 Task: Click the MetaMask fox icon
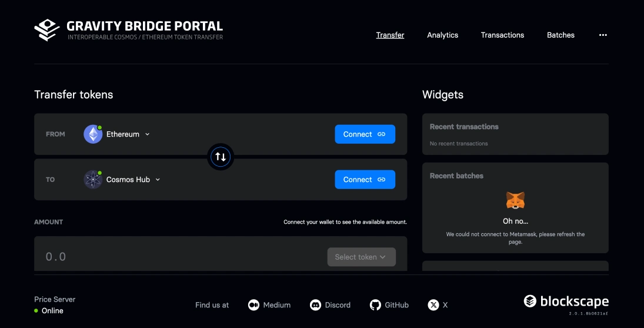[x=515, y=201]
